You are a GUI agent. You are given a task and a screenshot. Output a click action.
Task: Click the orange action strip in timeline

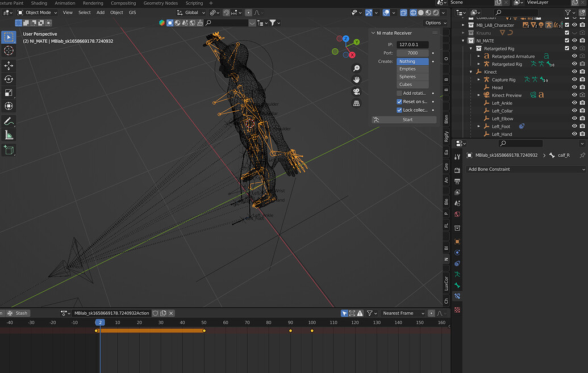click(x=150, y=330)
